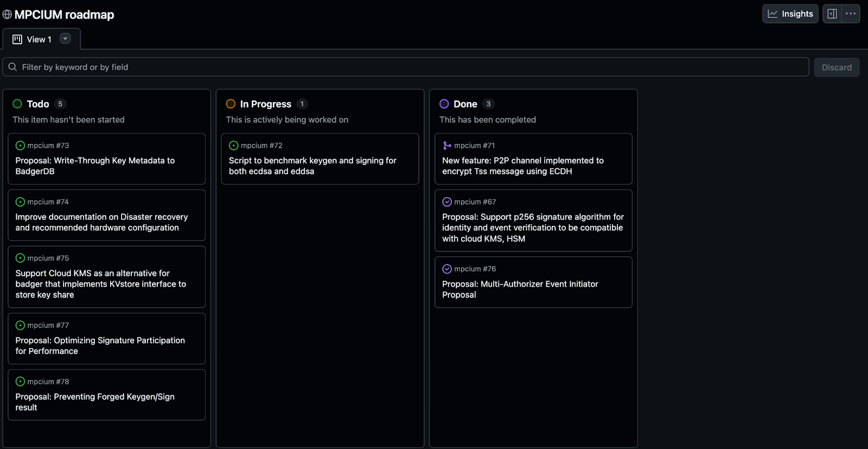The width and height of the screenshot is (868, 449).
Task: Click the purple Done status circle
Action: pos(444,104)
